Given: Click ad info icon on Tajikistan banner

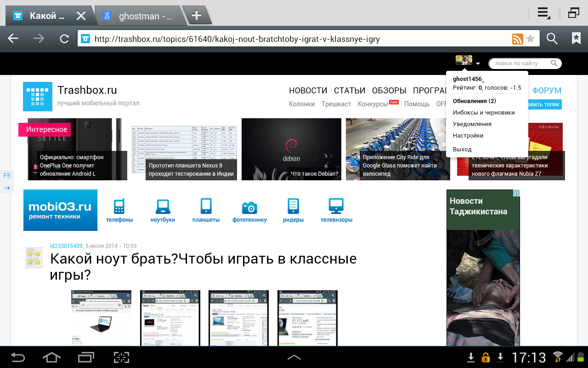Looking at the screenshot, I should (x=516, y=193).
